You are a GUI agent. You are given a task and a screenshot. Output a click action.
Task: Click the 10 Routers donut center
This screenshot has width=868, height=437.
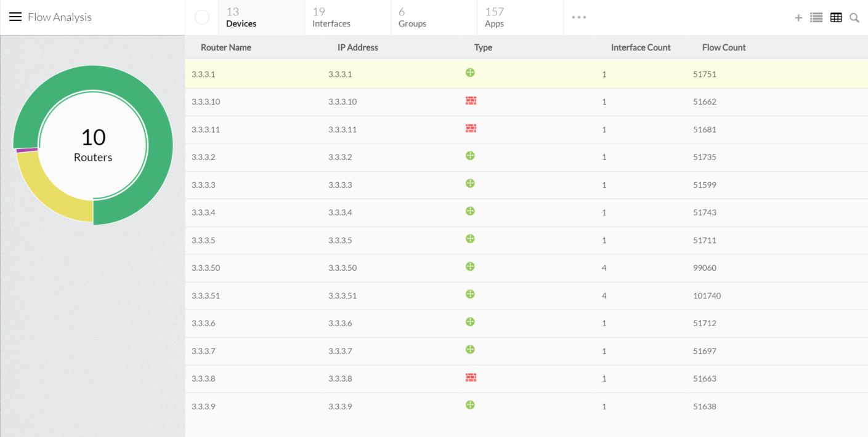pos(93,146)
